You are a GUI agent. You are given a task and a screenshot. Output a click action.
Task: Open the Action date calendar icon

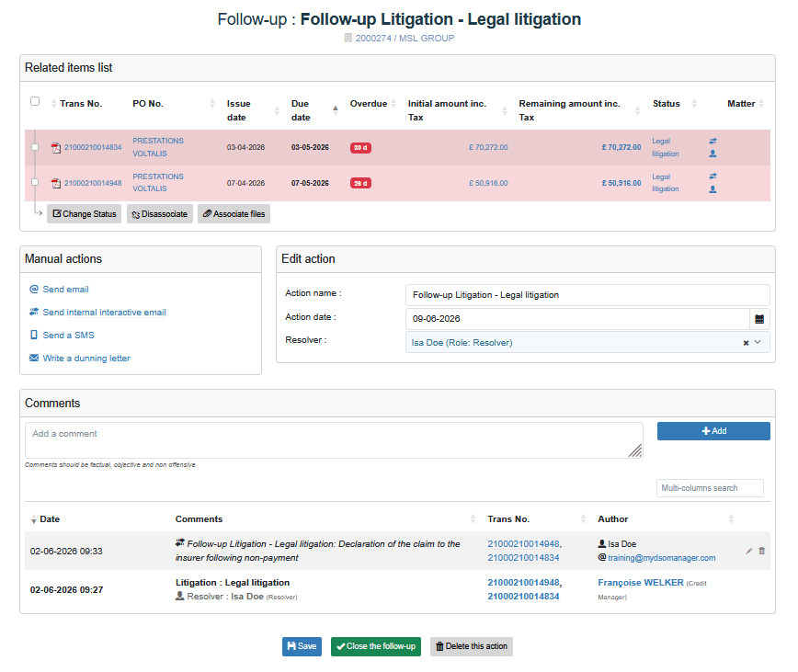(x=759, y=319)
